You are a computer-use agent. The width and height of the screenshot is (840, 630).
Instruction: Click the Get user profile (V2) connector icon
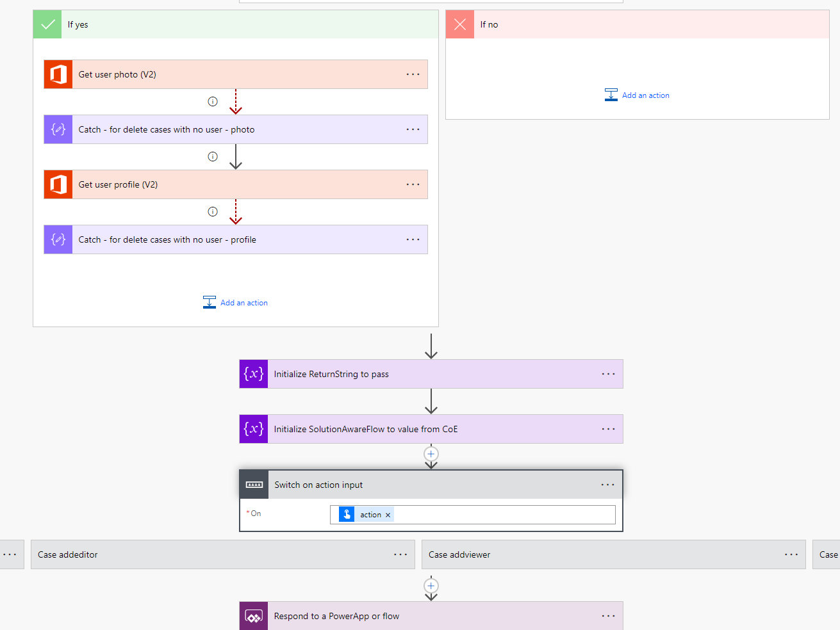58,184
